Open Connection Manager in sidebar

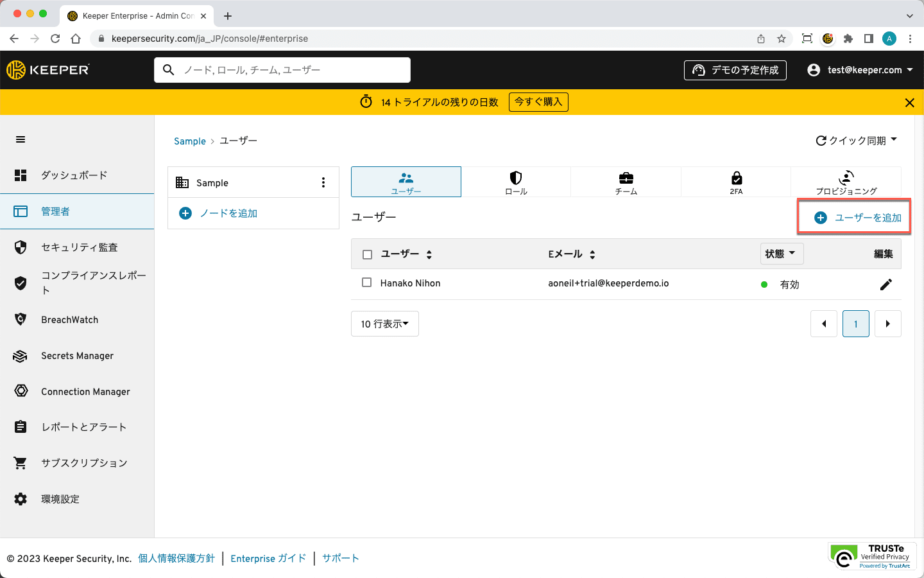(85, 392)
